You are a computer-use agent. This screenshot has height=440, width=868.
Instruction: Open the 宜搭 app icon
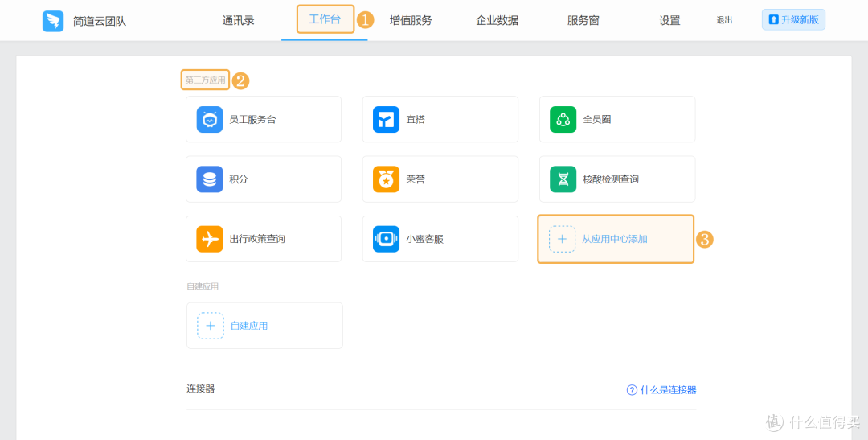click(387, 119)
